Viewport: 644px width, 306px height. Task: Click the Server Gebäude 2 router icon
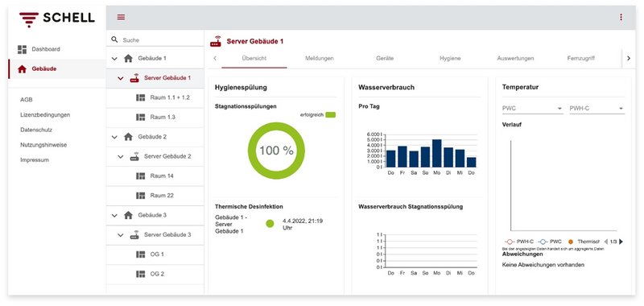click(x=134, y=156)
